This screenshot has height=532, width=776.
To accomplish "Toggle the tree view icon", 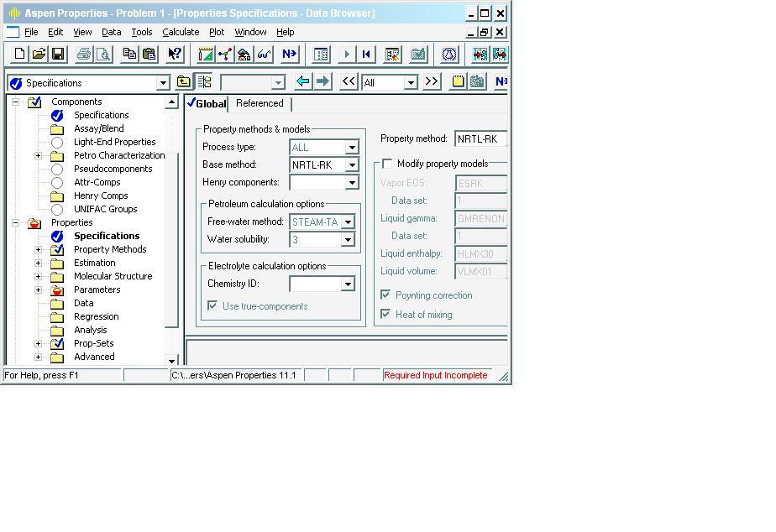I will pos(204,81).
